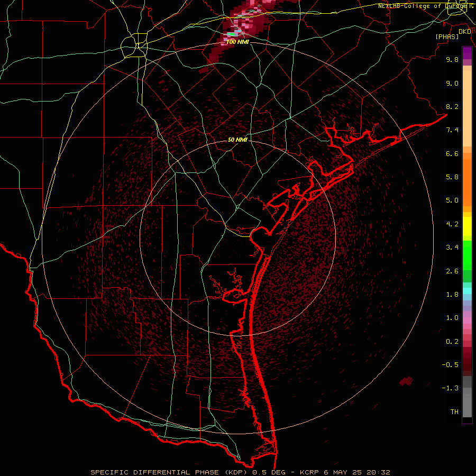
Task: Click the 5.0 scale label
Action: (452, 200)
